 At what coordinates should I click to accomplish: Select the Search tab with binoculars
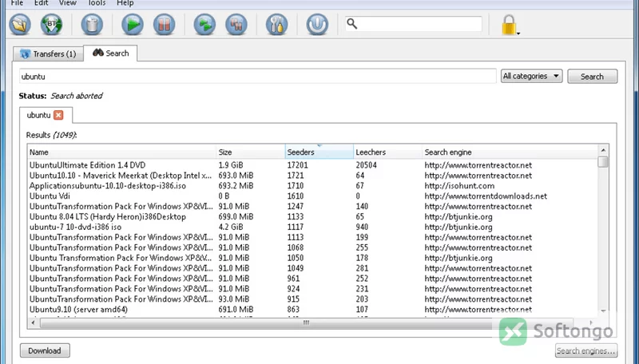pos(110,53)
